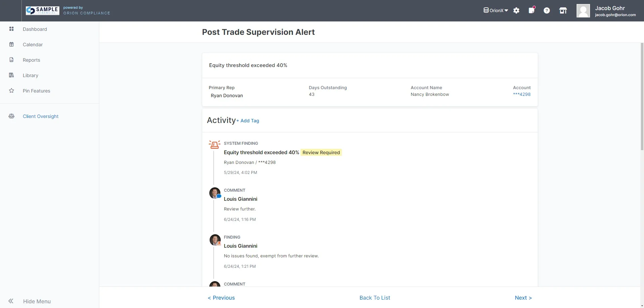The width and height of the screenshot is (644, 308).
Task: Open the notifications notes icon
Action: 532,10
